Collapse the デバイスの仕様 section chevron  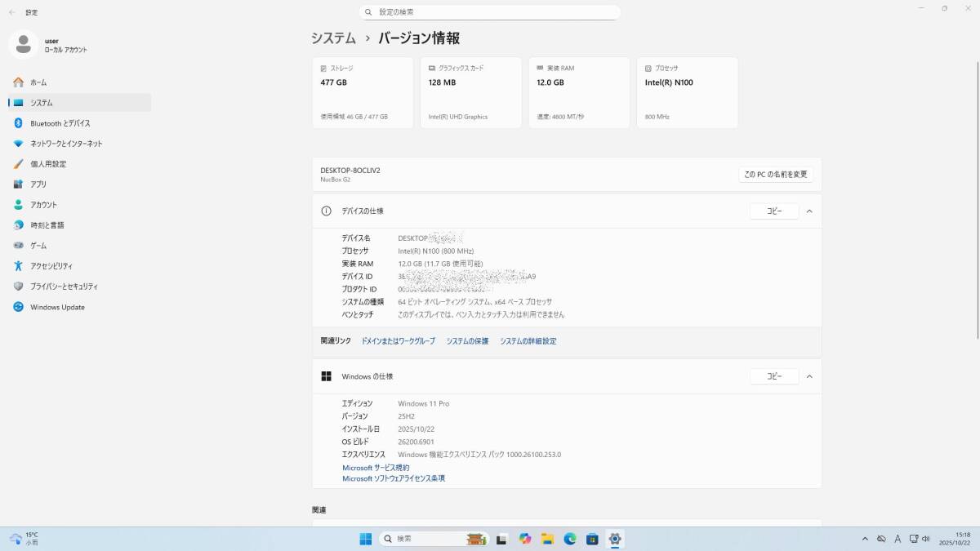pos(808,211)
